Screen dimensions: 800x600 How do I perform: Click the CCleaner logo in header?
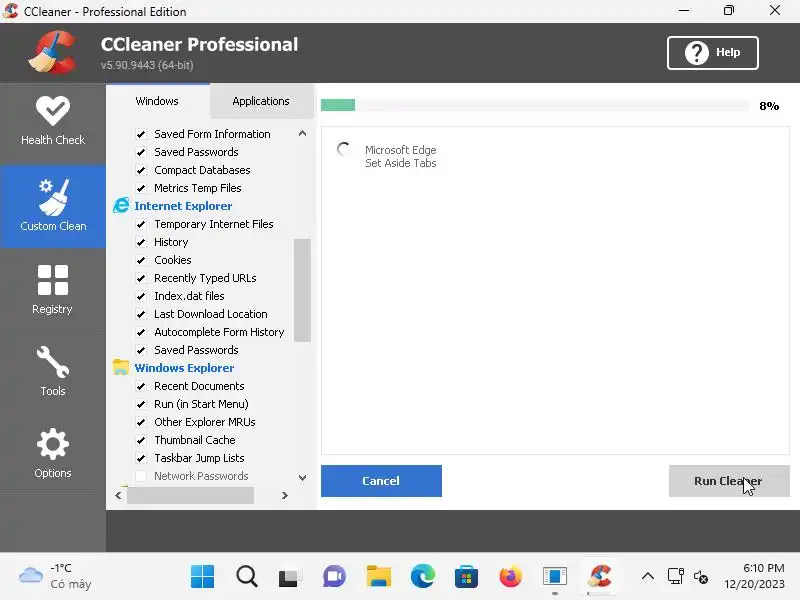pyautogui.click(x=53, y=52)
